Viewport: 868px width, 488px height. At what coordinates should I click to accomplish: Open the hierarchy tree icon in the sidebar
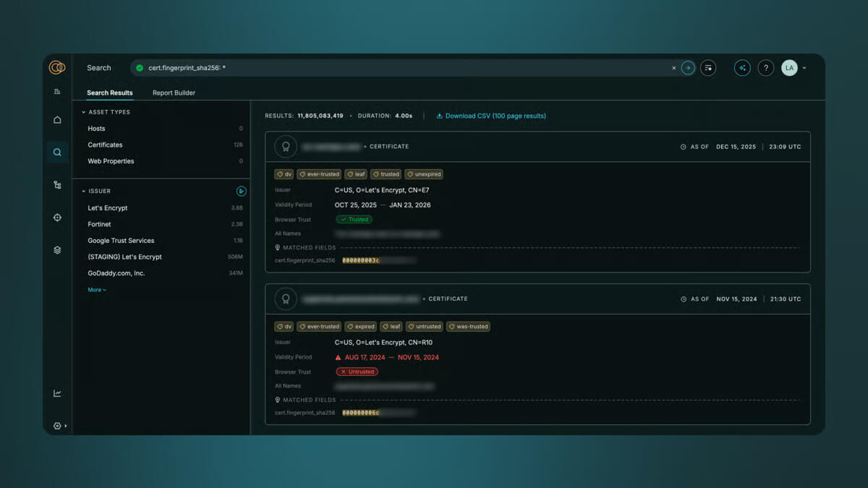click(57, 184)
